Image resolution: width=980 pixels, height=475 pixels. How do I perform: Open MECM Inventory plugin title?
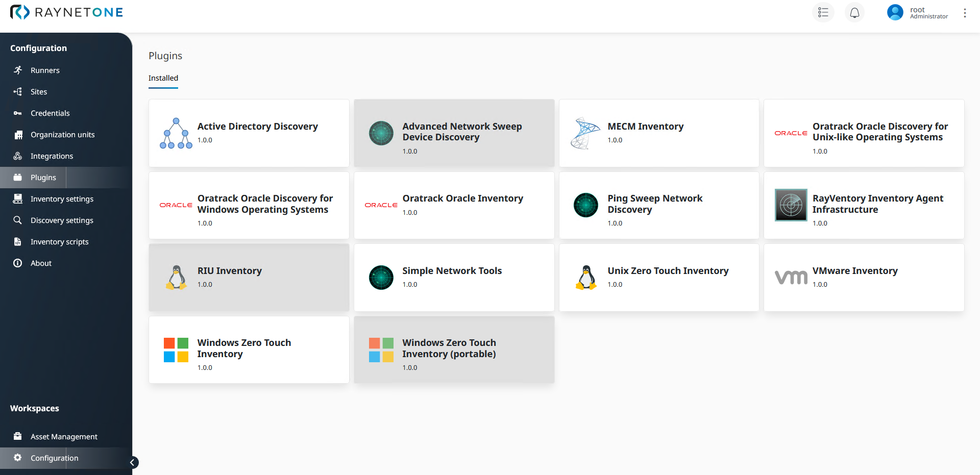pyautogui.click(x=645, y=126)
